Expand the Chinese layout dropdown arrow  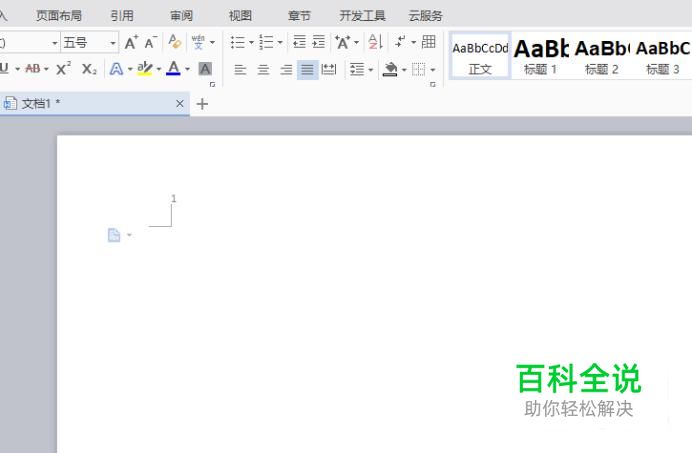[356, 43]
